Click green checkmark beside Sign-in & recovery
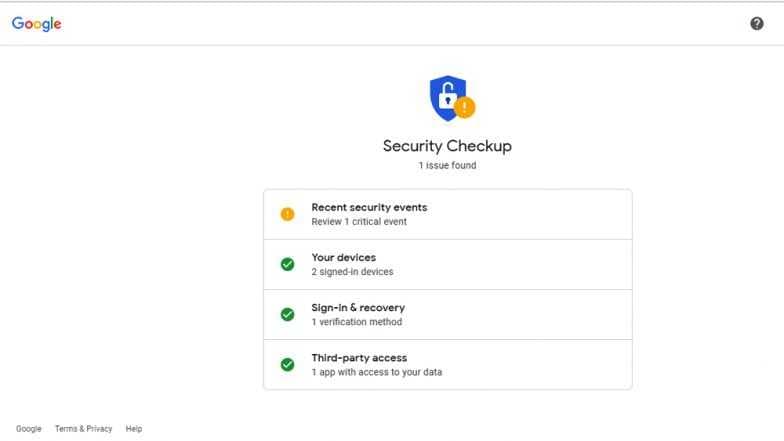Viewport: 784px width, 441px height. pos(288,314)
